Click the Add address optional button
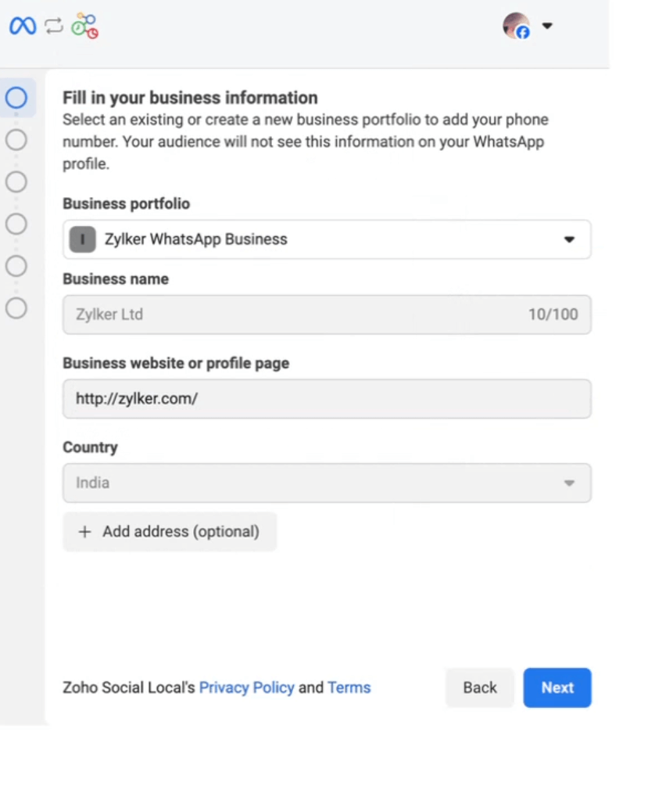The width and height of the screenshot is (666, 812). pyautogui.click(x=170, y=531)
